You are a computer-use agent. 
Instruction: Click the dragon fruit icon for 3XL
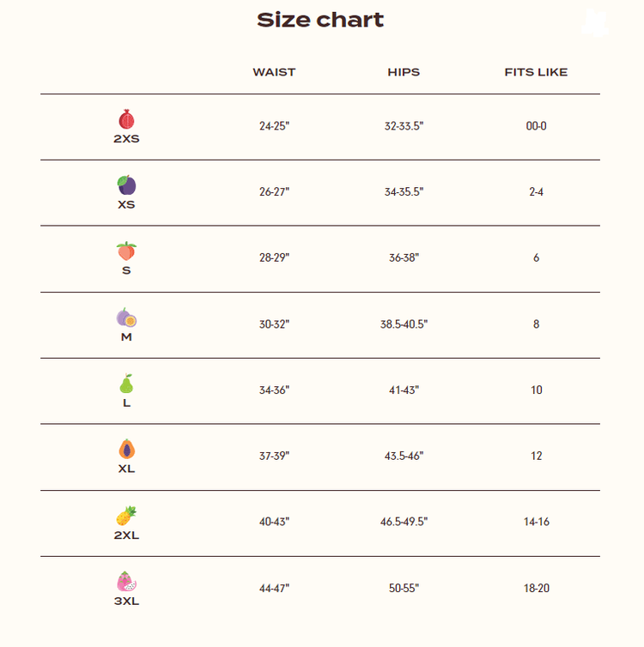click(126, 582)
